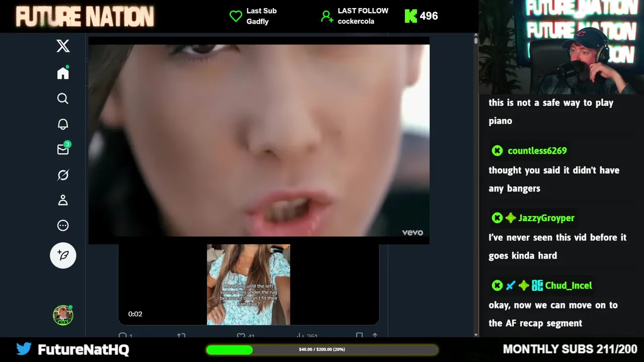644x362 pixels.
Task: Open the account avatar switcher
Action: [x=63, y=315]
